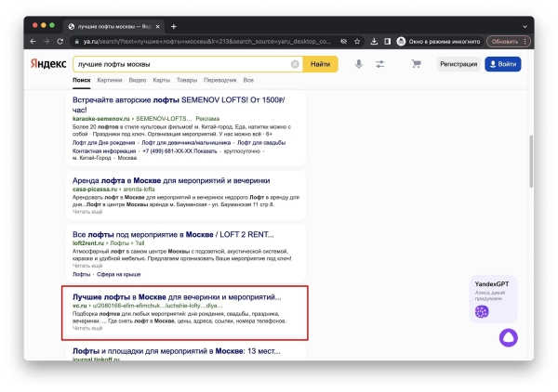Open the shopping cart icon
Viewport: 558px width, 392px height.
click(416, 64)
